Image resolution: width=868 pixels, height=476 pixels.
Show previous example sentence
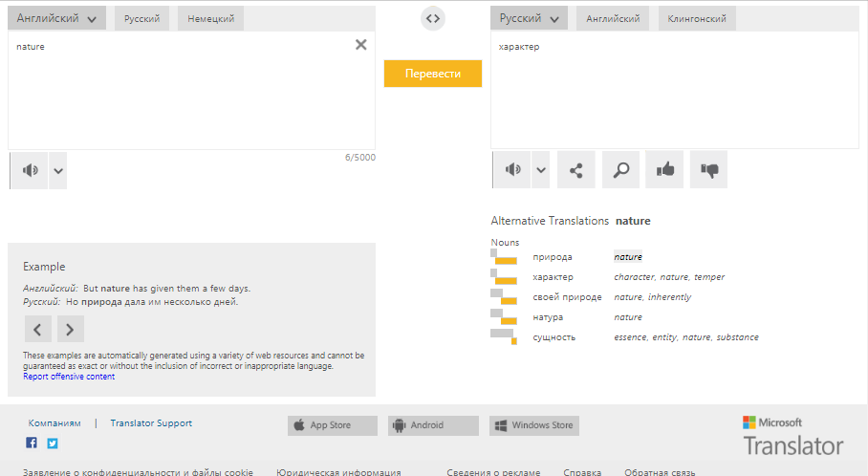coord(38,330)
